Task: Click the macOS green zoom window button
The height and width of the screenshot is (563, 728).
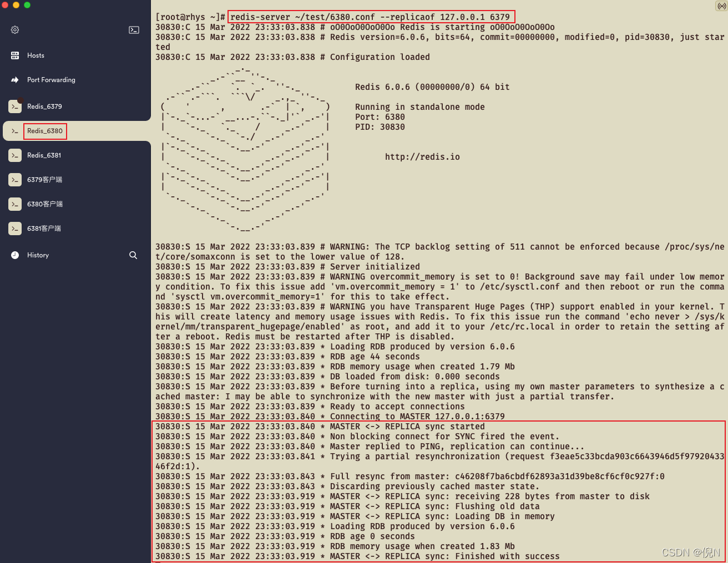Action: 27,5
